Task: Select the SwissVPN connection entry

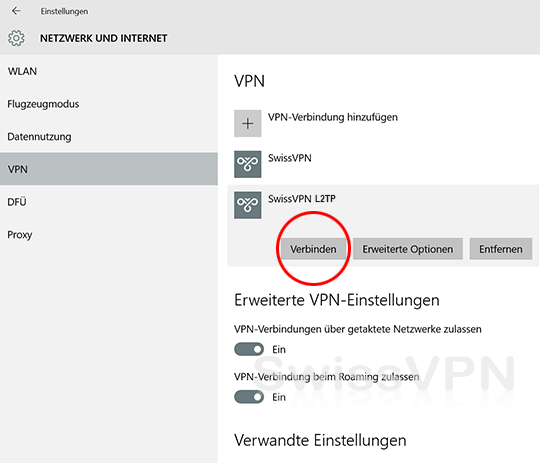Action: pos(383,164)
